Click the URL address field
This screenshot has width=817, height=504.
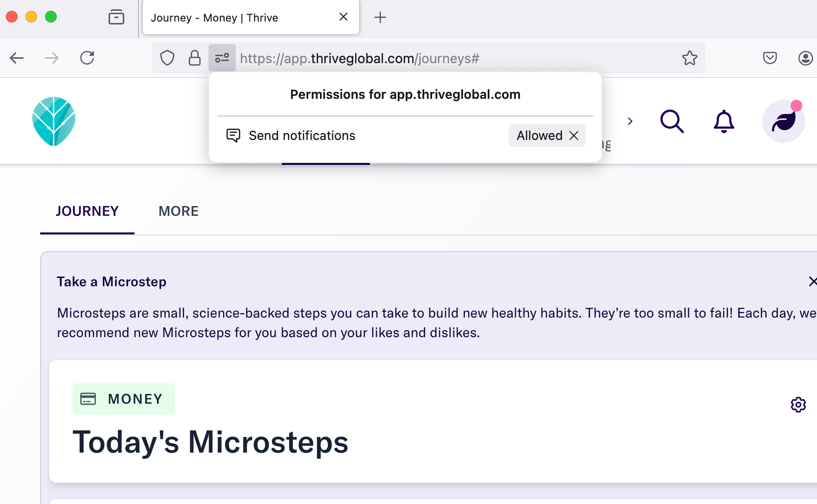455,58
